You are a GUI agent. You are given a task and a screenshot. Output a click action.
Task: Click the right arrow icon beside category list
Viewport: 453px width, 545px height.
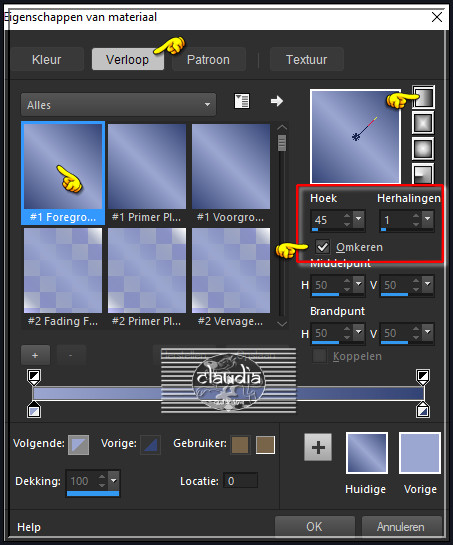[277, 101]
